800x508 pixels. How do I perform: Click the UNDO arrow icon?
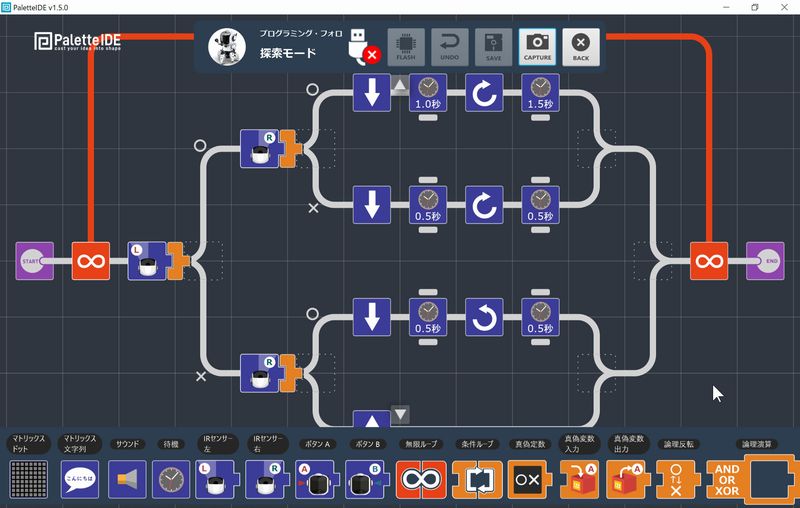tap(449, 46)
